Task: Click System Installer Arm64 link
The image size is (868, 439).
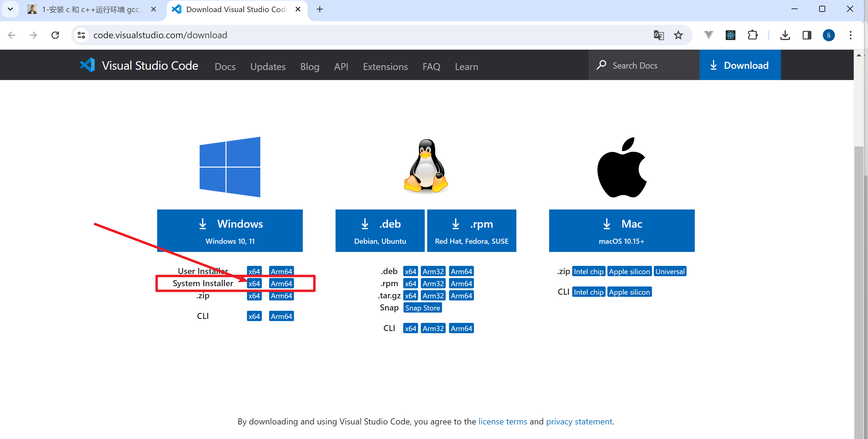Action: pyautogui.click(x=281, y=283)
